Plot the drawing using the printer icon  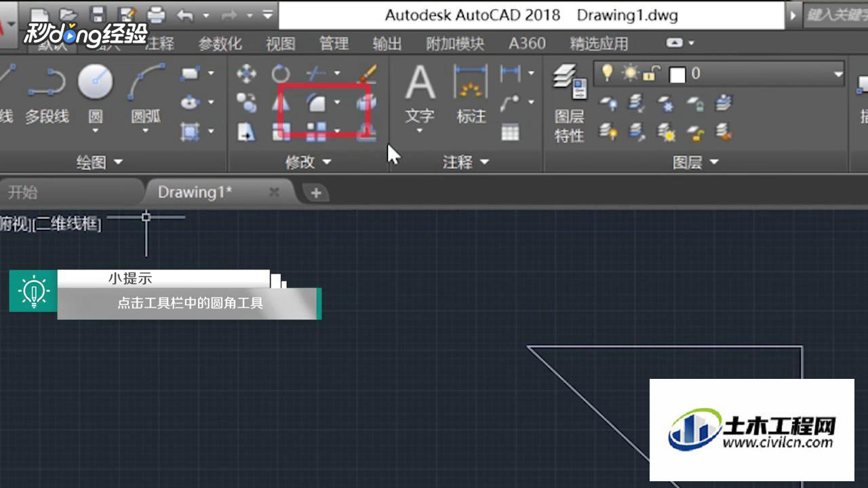pos(156,14)
